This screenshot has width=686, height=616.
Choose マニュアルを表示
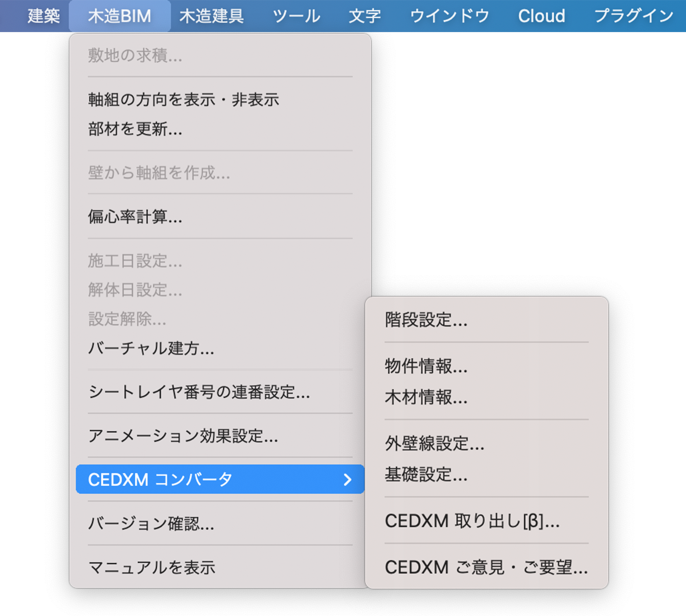pos(220,568)
